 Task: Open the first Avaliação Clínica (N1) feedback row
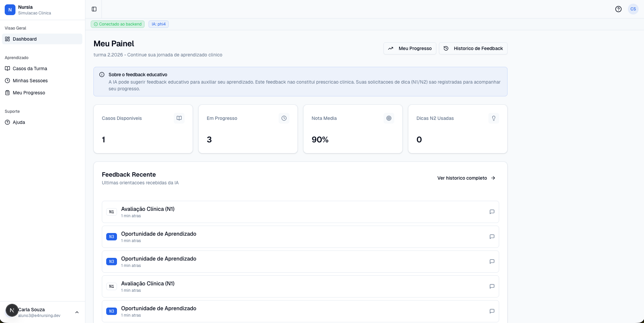click(300, 212)
